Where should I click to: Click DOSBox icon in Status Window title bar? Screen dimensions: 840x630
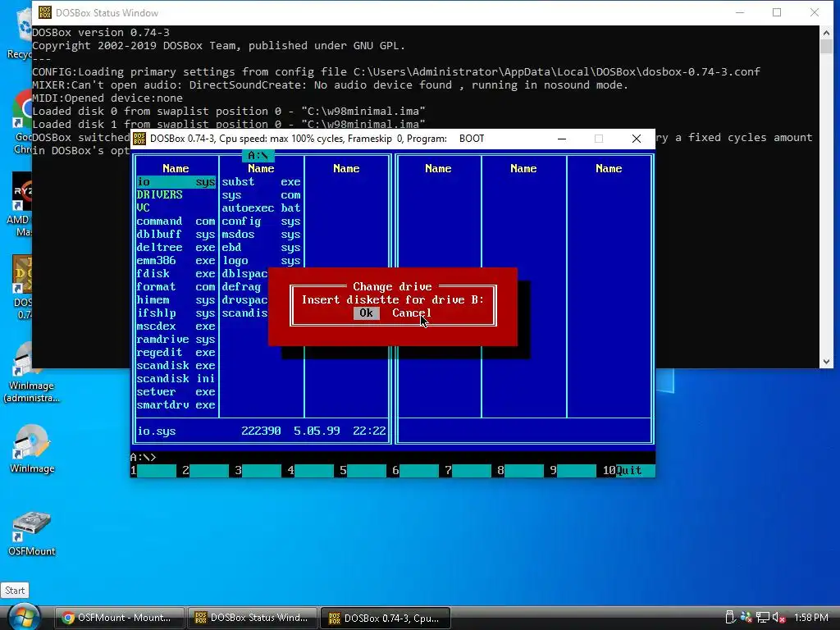pos(45,12)
